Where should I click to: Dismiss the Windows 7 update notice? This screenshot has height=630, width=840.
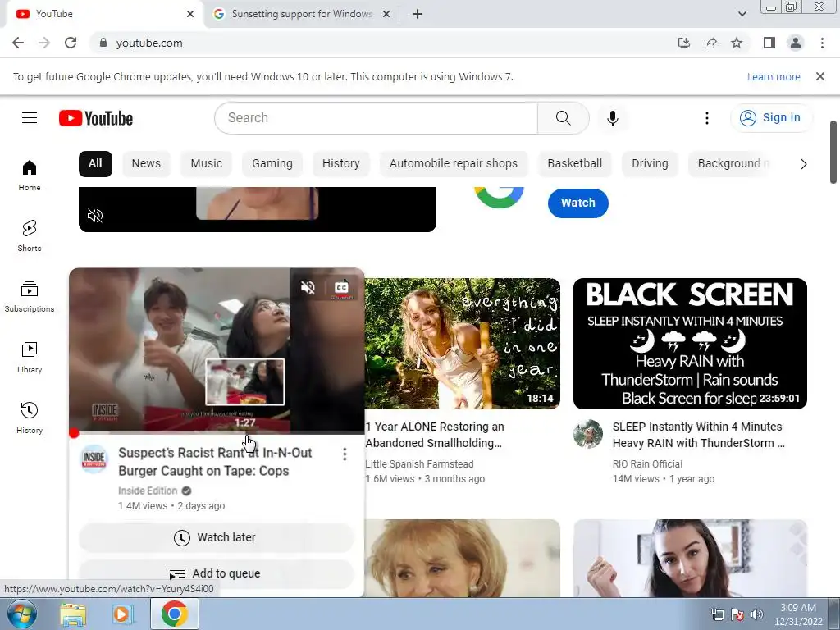(x=820, y=76)
